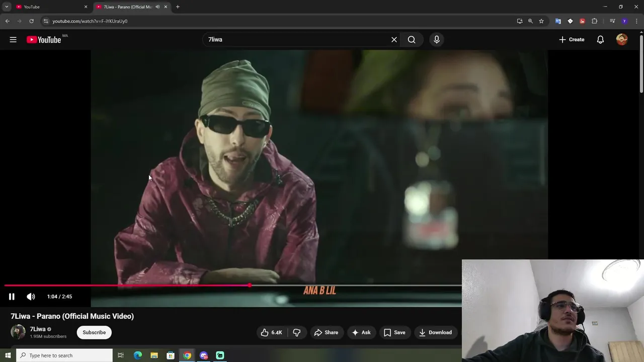Screen dimensions: 644x362
Task: Open the red image extension icon
Action: pyautogui.click(x=582, y=21)
